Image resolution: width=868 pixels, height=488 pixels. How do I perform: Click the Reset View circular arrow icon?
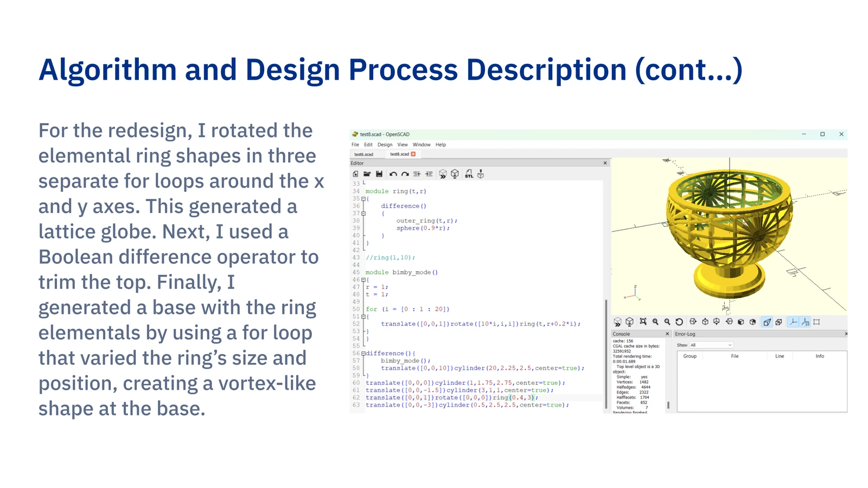tap(679, 322)
